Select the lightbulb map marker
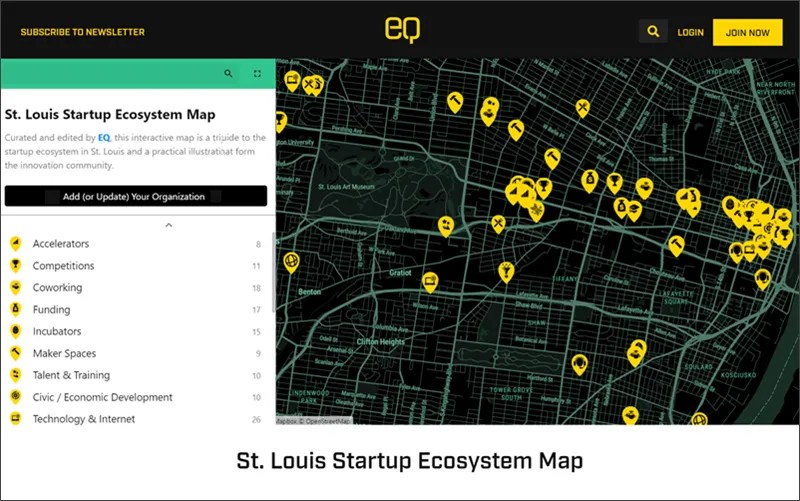This screenshot has width=800, height=501. (x=506, y=272)
